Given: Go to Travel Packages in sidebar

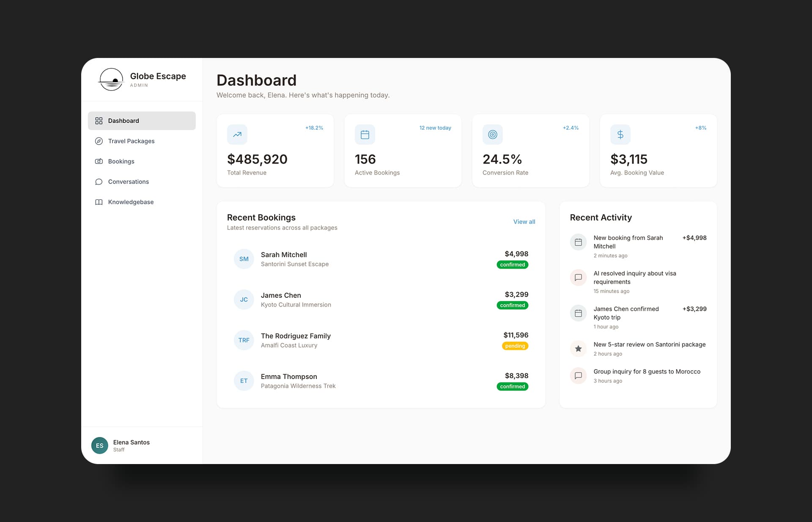Looking at the screenshot, I should tap(131, 141).
